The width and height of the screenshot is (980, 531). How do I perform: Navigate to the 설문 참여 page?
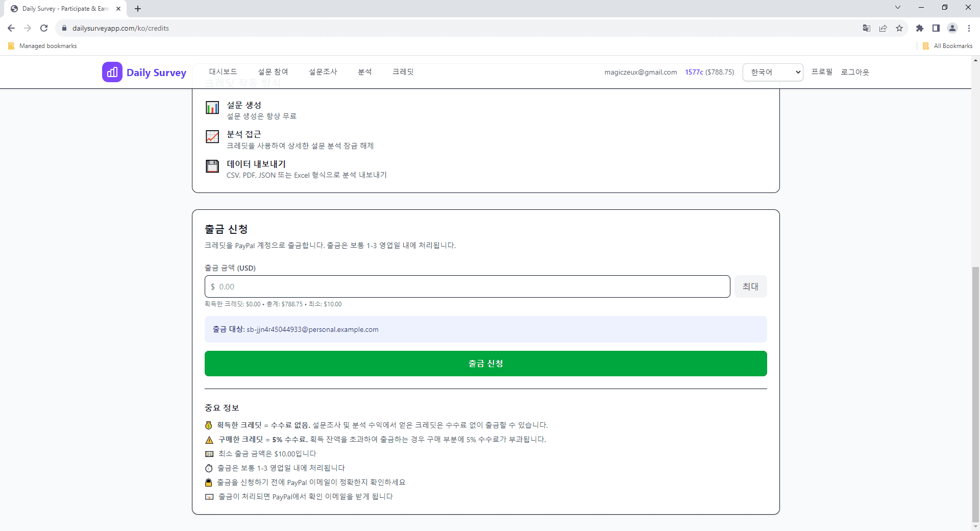click(x=273, y=72)
